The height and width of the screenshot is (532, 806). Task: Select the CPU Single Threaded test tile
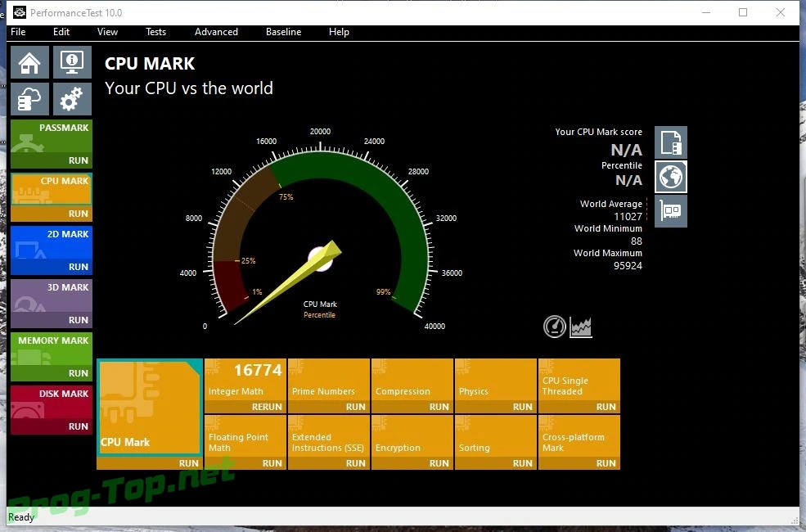click(x=579, y=380)
